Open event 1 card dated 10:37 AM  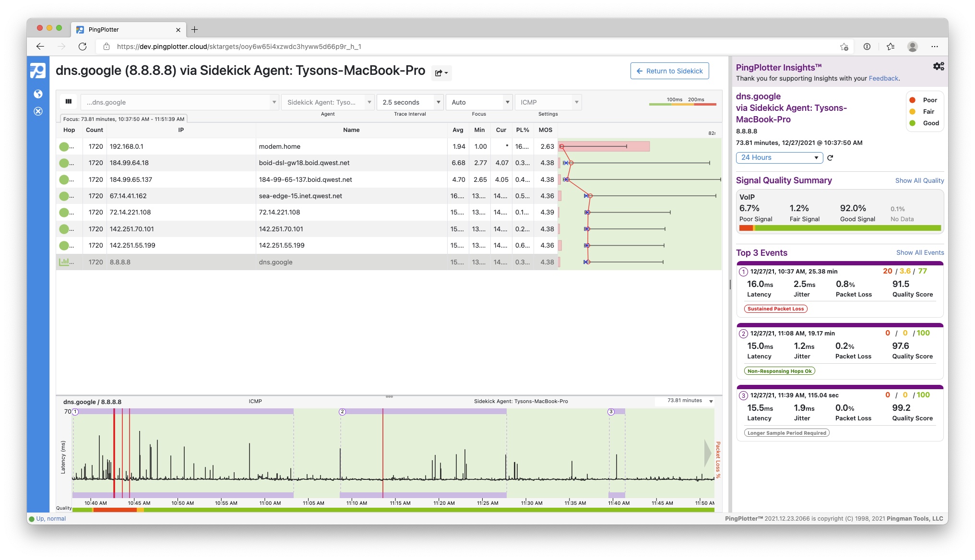840,289
